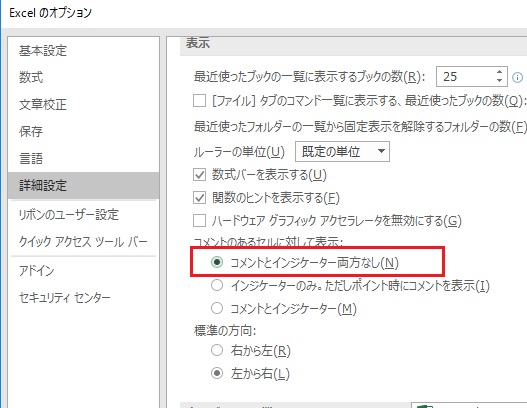Choose 右から左 default direction
The image size is (527, 408).
(217, 350)
